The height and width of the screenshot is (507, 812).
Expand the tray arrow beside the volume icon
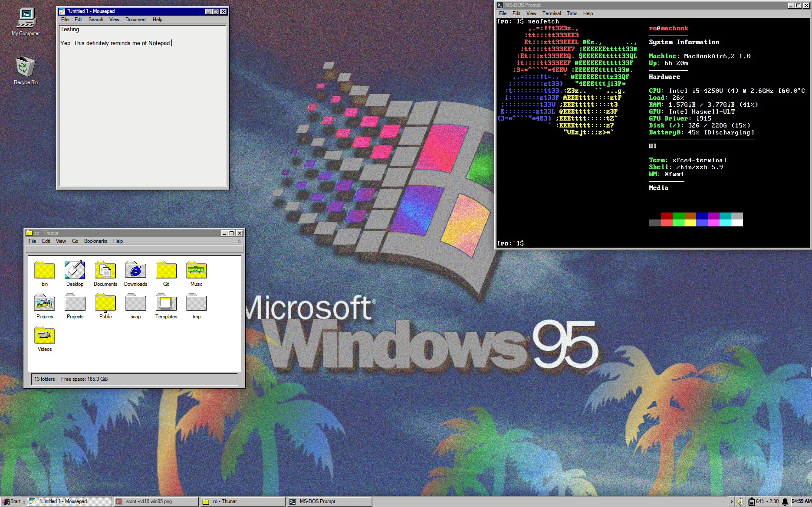pyautogui.click(x=731, y=501)
